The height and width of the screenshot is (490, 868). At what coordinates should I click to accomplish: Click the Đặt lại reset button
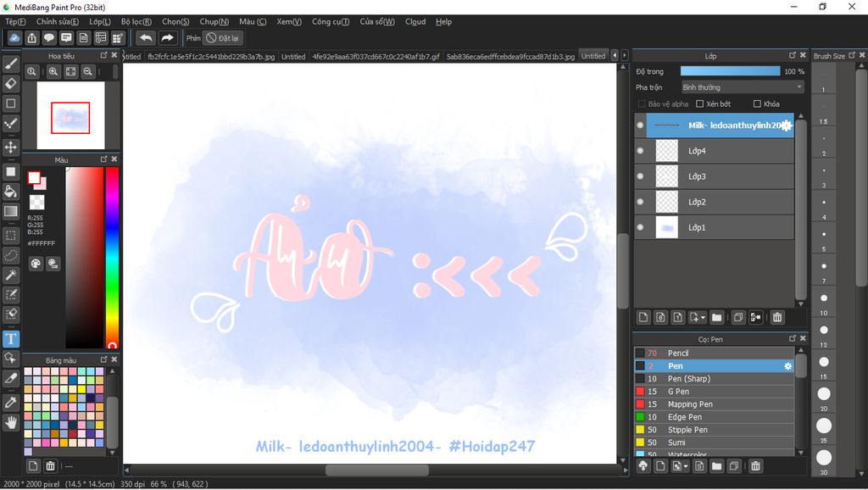coord(223,38)
